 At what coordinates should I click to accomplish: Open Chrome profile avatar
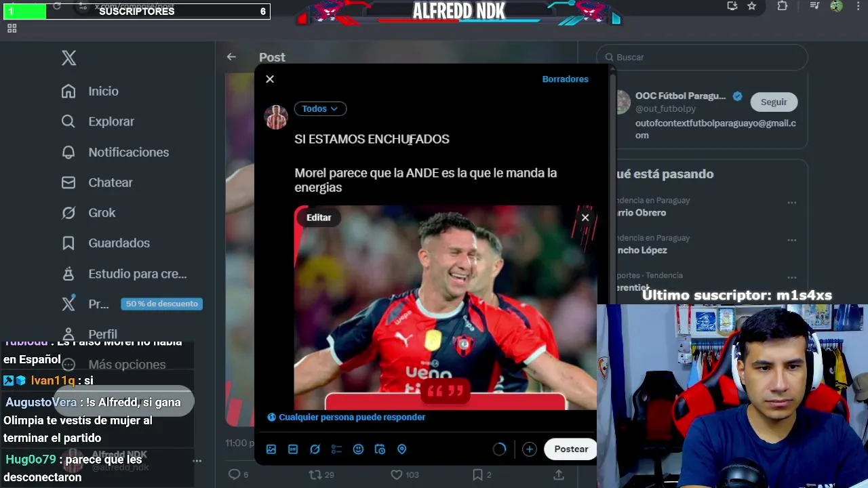click(x=836, y=6)
